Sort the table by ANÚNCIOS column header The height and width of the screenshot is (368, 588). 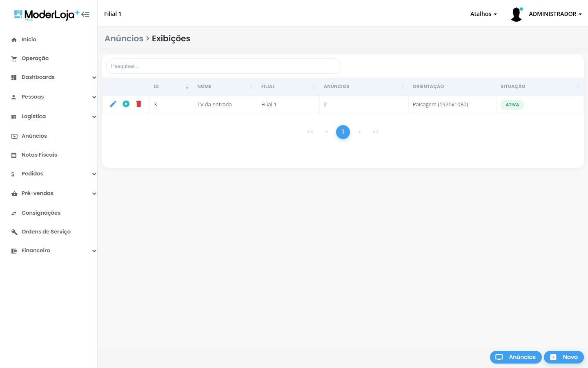point(364,87)
